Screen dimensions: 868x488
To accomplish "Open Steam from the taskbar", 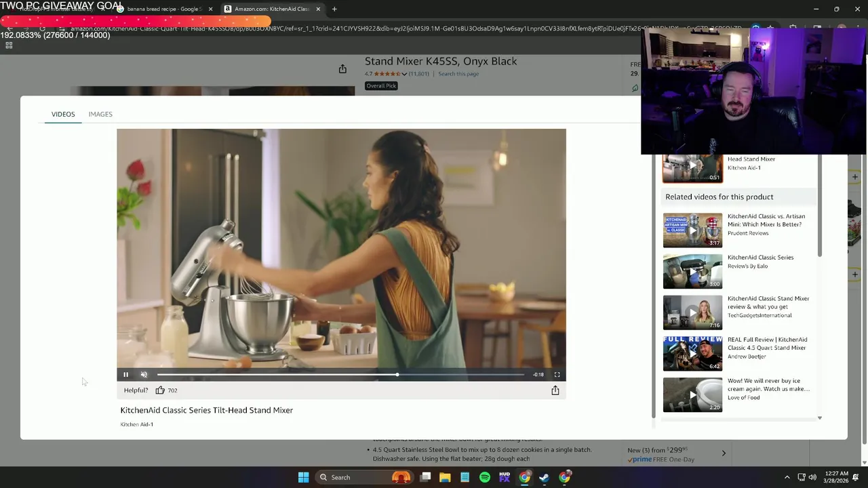I will [544, 477].
